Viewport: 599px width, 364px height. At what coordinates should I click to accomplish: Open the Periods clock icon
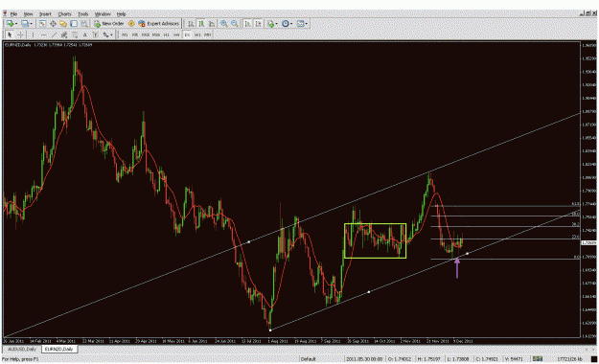pyautogui.click(x=285, y=24)
